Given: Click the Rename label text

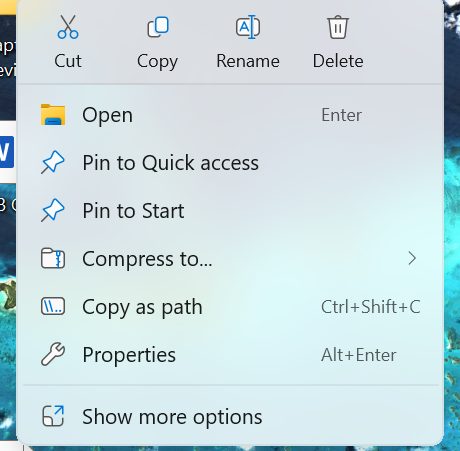Looking at the screenshot, I should coord(248,61).
